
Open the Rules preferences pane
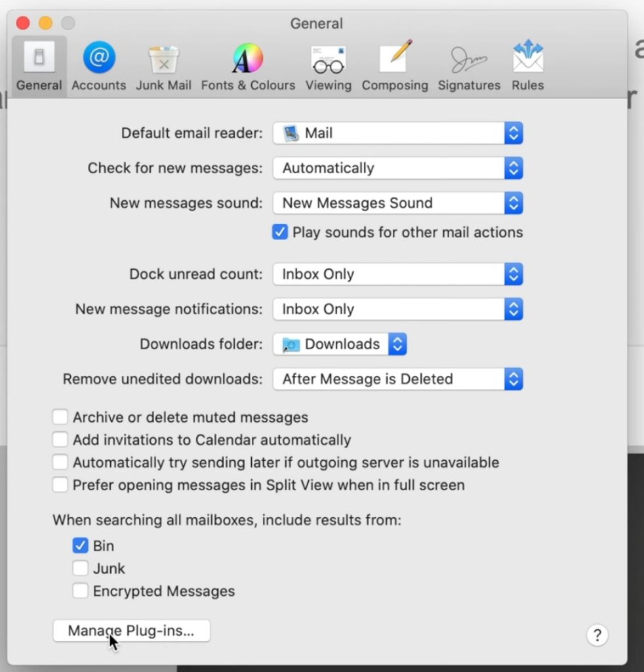click(528, 66)
